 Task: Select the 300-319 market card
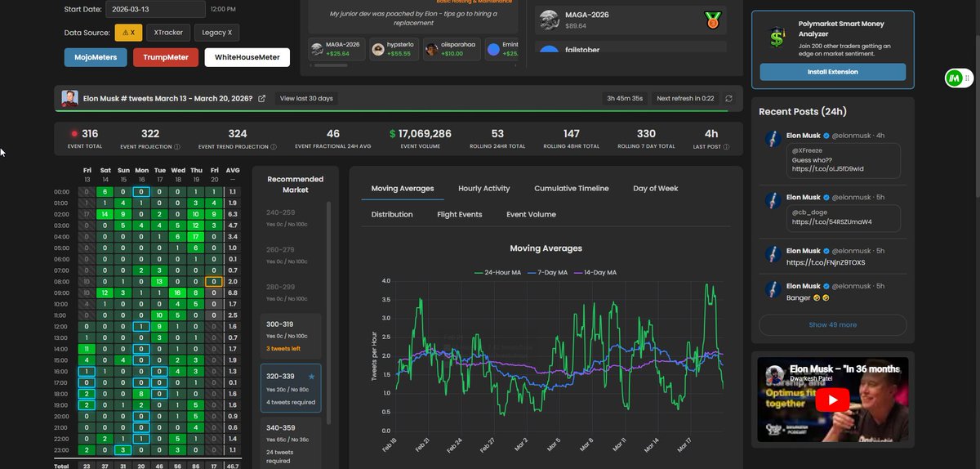tap(291, 334)
